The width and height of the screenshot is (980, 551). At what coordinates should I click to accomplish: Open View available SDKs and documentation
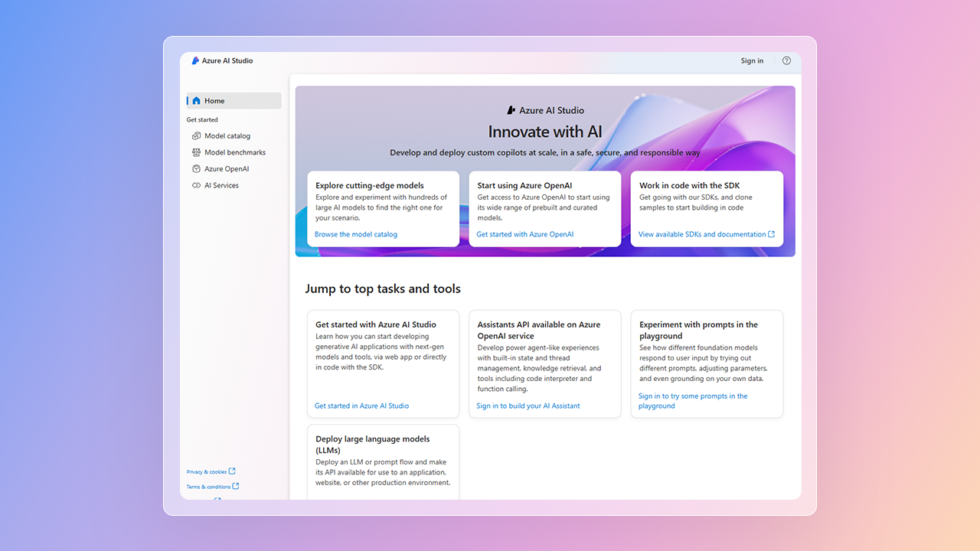(701, 234)
